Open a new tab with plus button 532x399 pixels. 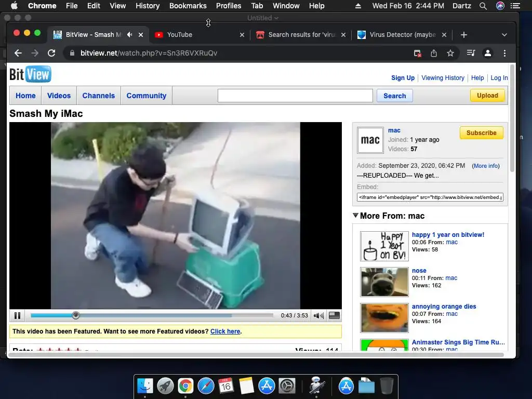[x=464, y=35]
